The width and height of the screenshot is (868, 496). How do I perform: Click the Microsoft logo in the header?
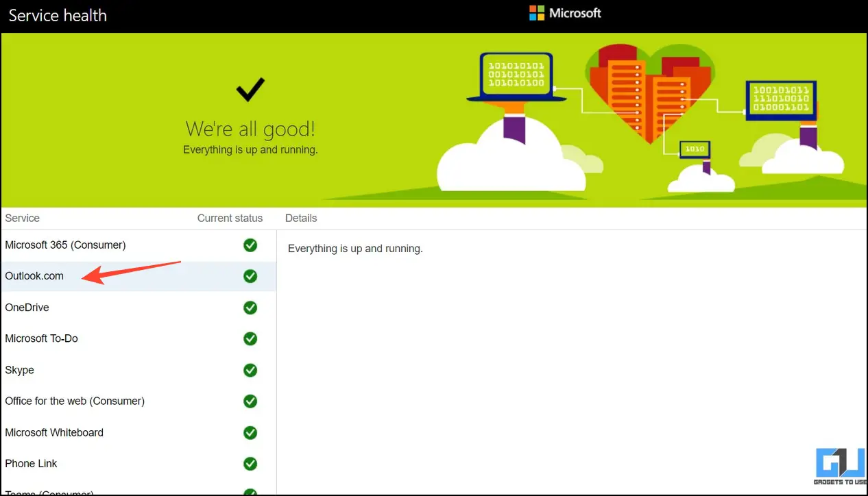(x=565, y=13)
